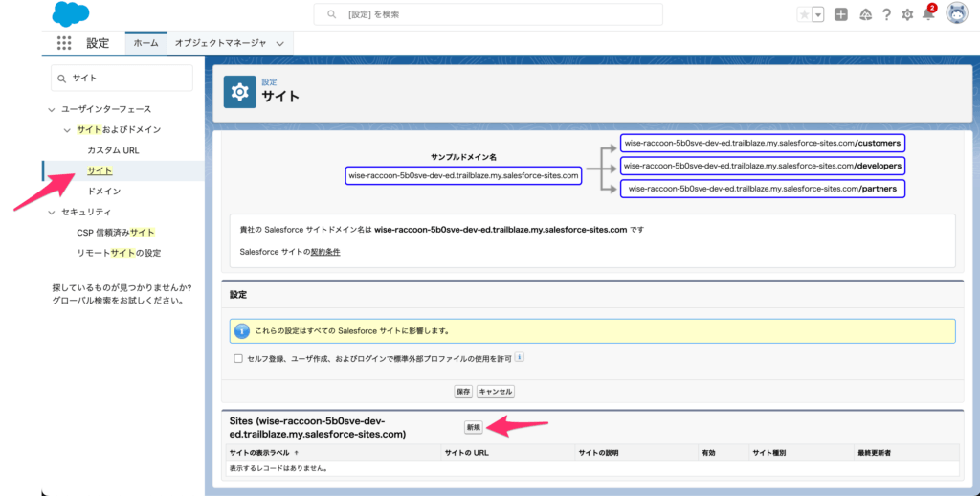
Task: Open the App Launcher grid icon
Action: click(x=64, y=43)
